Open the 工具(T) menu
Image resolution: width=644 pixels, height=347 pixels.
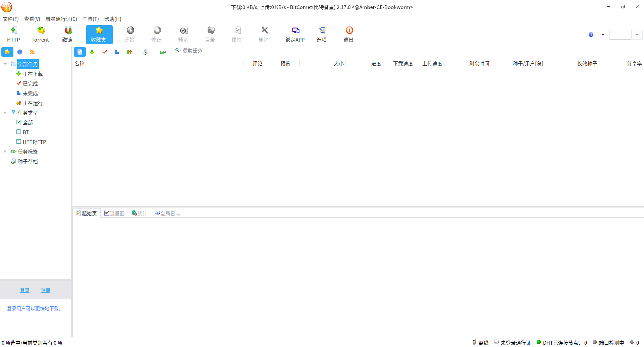91,19
